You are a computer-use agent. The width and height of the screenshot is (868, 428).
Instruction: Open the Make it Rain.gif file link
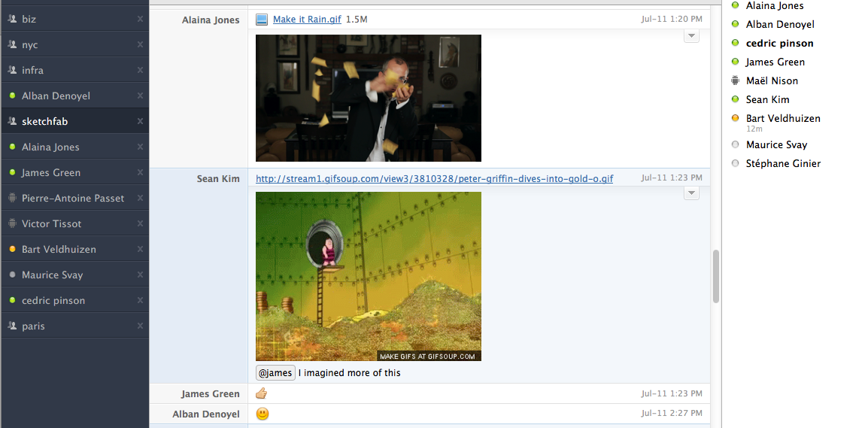pyautogui.click(x=307, y=20)
